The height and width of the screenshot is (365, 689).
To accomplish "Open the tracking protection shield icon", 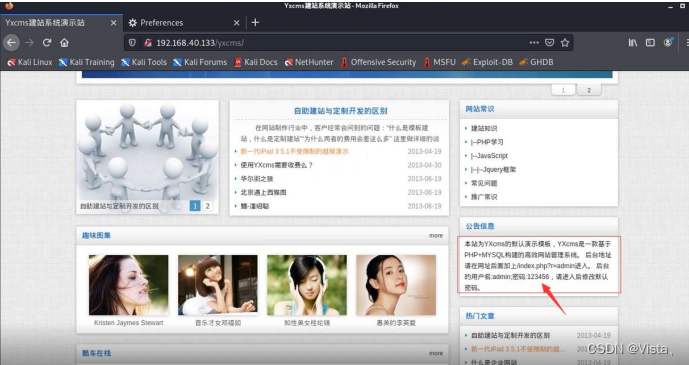I will coord(132,43).
